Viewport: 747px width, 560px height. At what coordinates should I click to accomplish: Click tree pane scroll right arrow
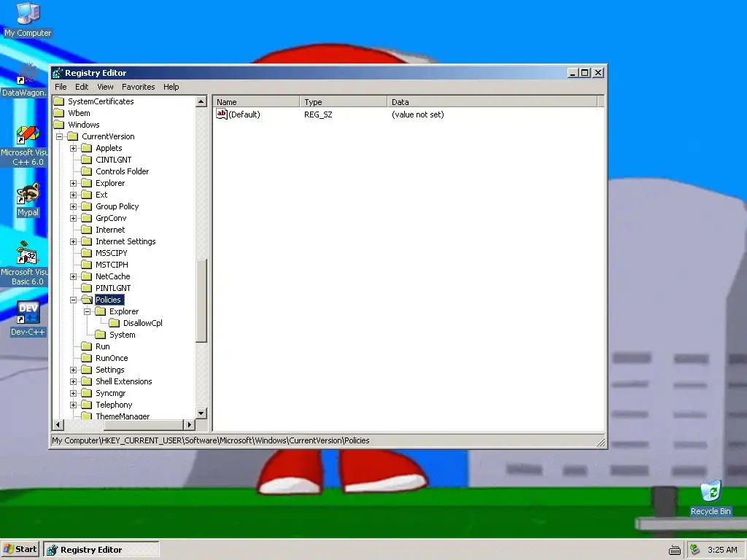[190, 424]
